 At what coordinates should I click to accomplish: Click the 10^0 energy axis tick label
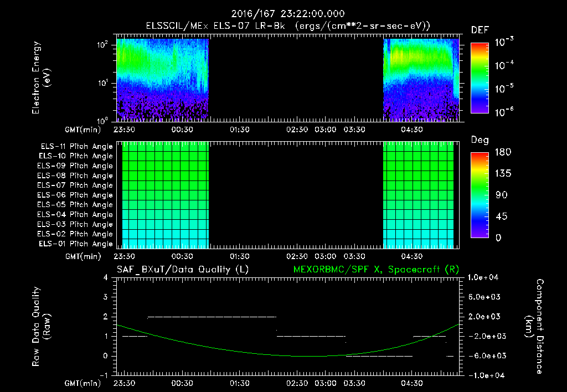click(102, 120)
